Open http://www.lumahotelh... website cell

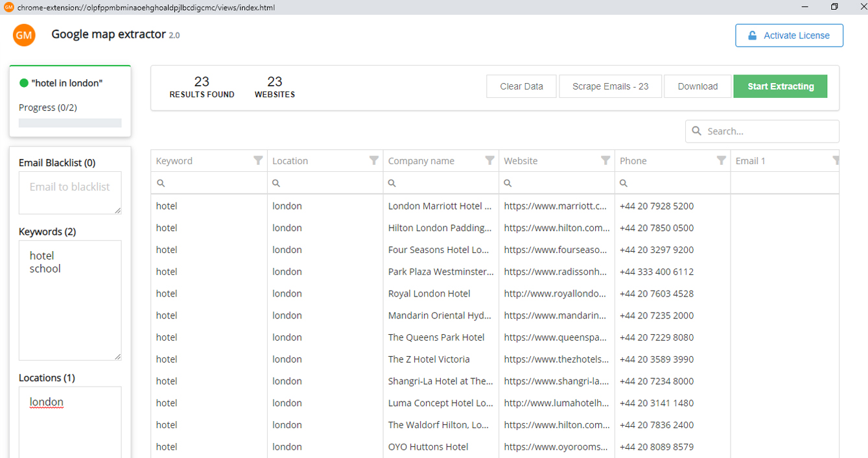pyautogui.click(x=557, y=403)
